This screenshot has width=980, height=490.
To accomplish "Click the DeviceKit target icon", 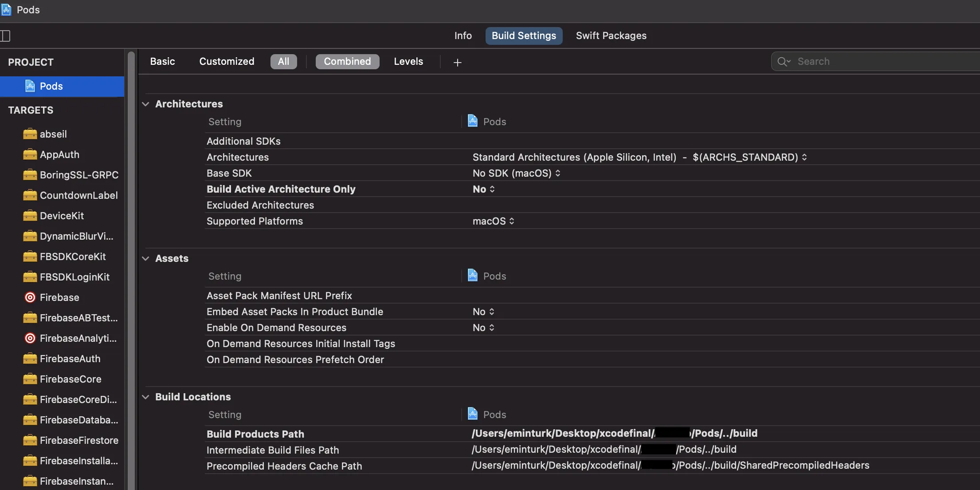I will click(x=30, y=216).
